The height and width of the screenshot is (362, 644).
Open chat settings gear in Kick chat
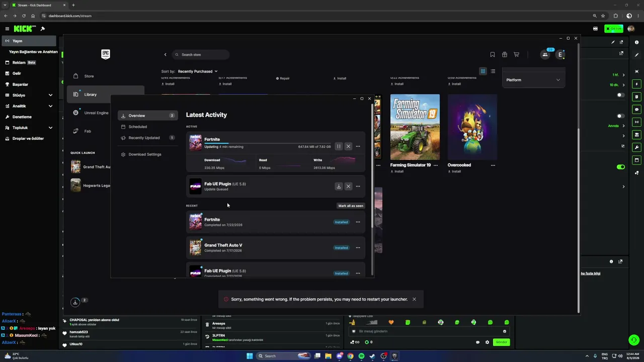pos(487,342)
